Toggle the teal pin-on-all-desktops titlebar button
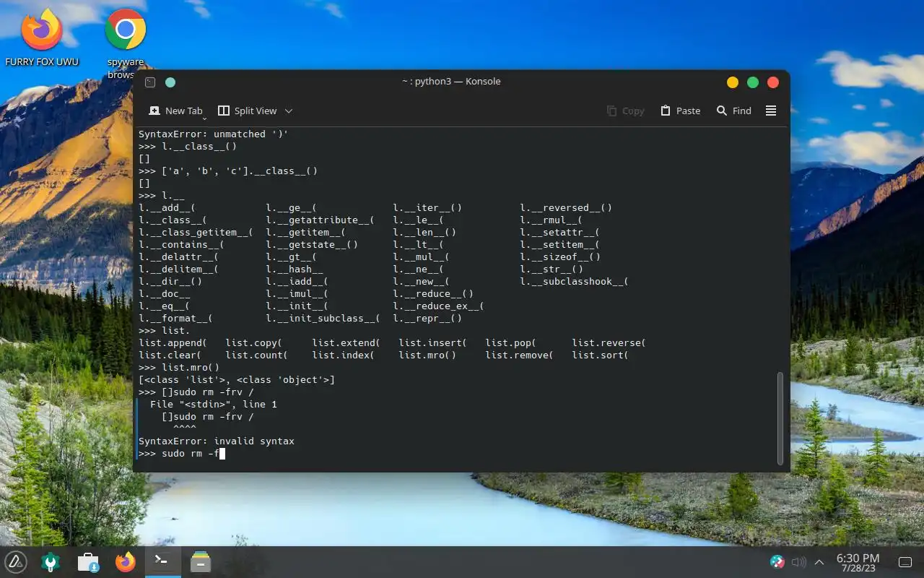The image size is (924, 578). pyautogui.click(x=170, y=82)
